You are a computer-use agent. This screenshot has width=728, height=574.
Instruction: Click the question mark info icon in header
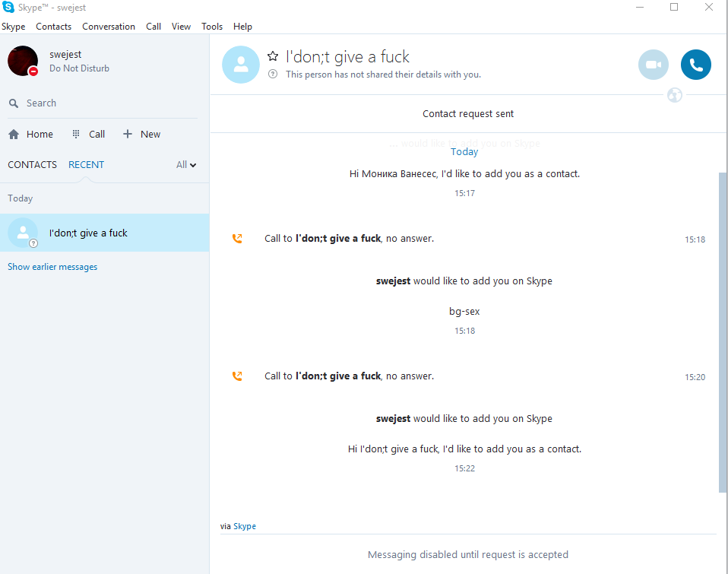[273, 74]
